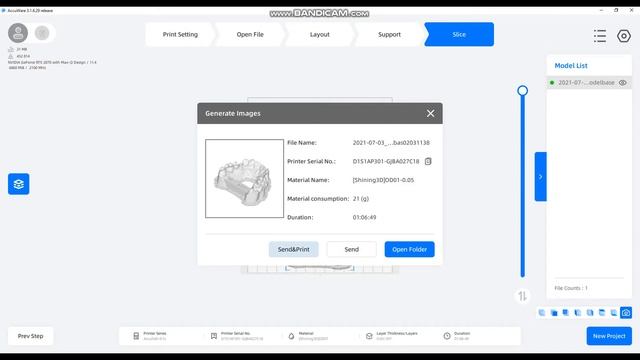Viewport: 640px width, 360px height.
Task: Click the Model List heading
Action: coord(571,66)
